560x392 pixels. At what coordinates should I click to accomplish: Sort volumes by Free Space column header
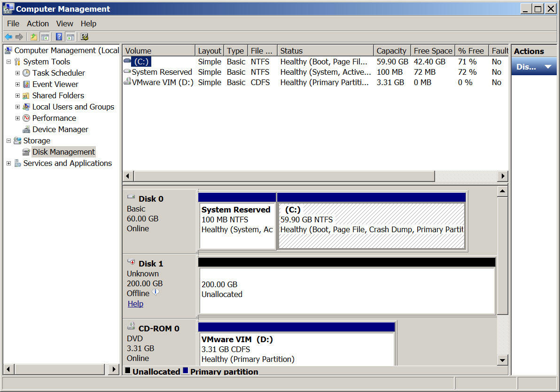click(x=432, y=51)
